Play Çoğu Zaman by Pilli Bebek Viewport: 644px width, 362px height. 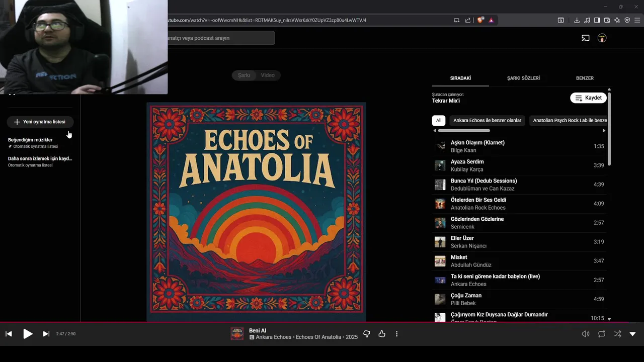tap(519, 299)
